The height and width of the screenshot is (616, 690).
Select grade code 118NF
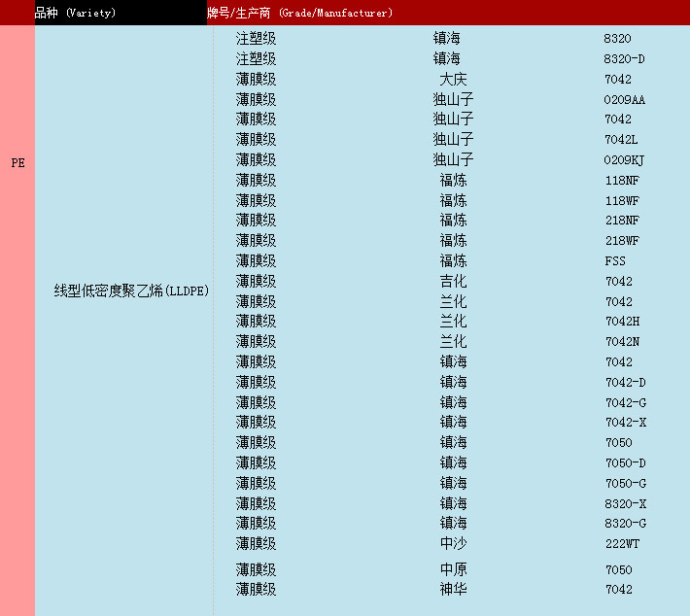pyautogui.click(x=622, y=181)
